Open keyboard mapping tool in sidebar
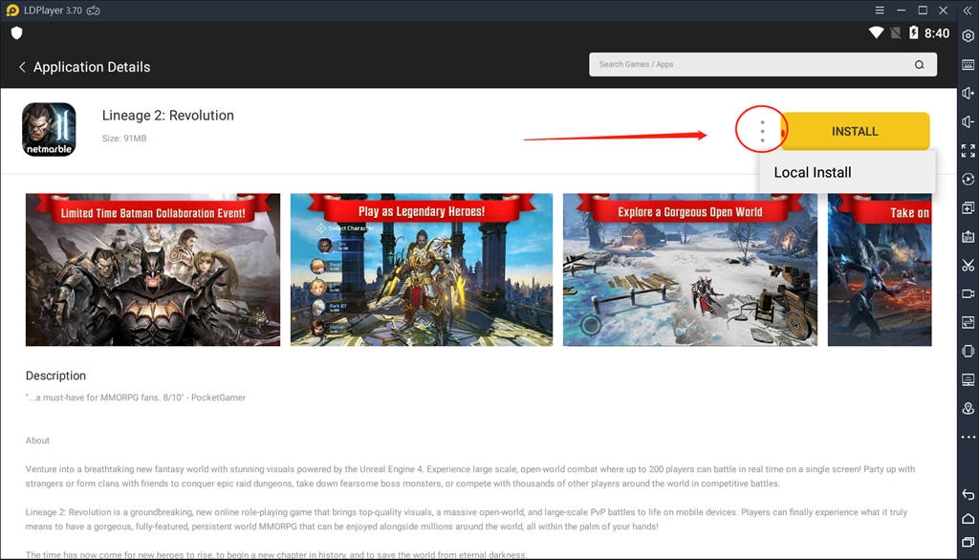 (968, 65)
